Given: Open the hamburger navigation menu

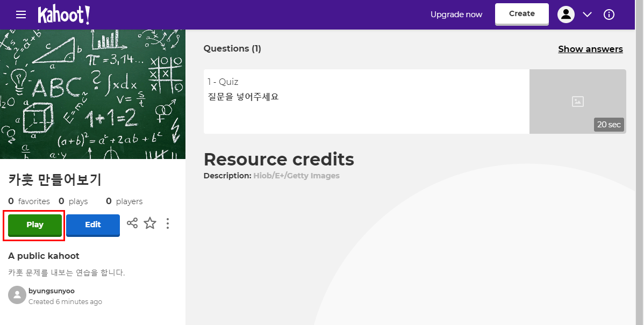Looking at the screenshot, I should [21, 15].
